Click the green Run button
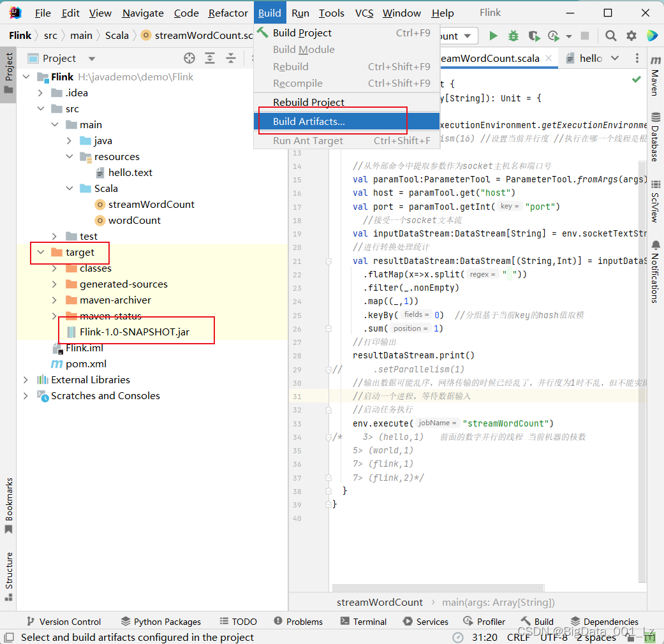The height and width of the screenshot is (644, 664). (493, 36)
